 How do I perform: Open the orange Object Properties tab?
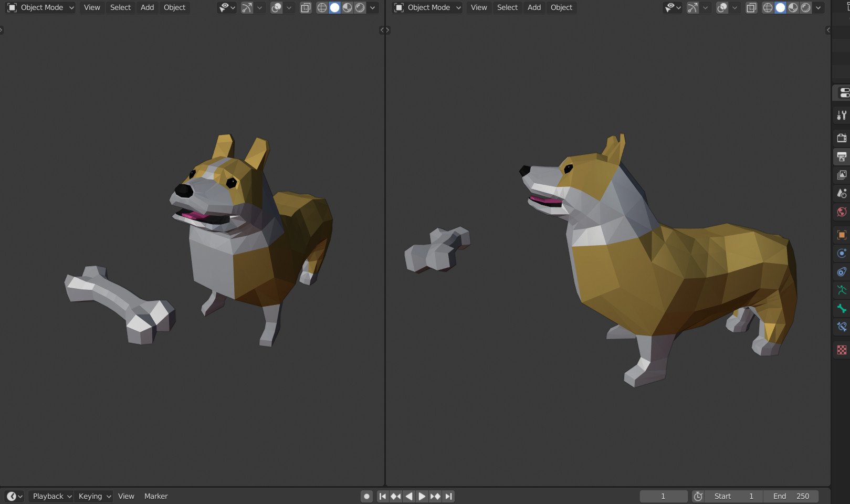841,235
